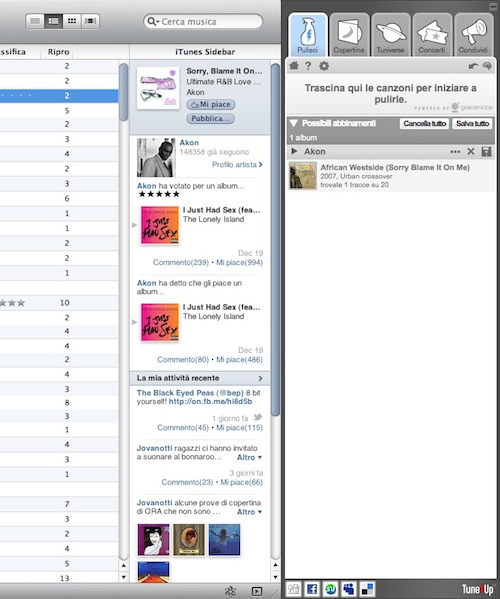Expand the Akon album row
Screen dimensions: 500x599
click(x=294, y=151)
